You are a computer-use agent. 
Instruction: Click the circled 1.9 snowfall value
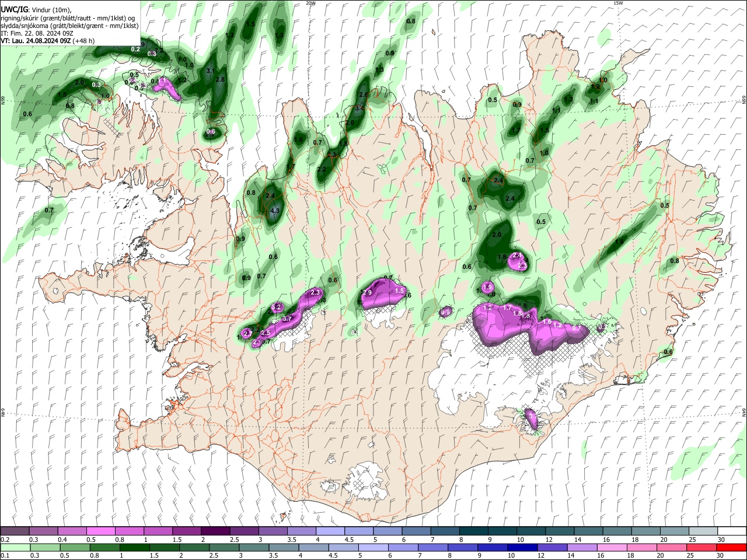pos(488,286)
